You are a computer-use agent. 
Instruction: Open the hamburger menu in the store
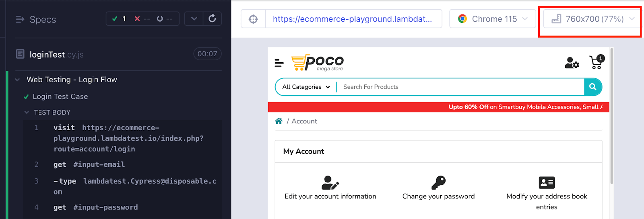[279, 63]
